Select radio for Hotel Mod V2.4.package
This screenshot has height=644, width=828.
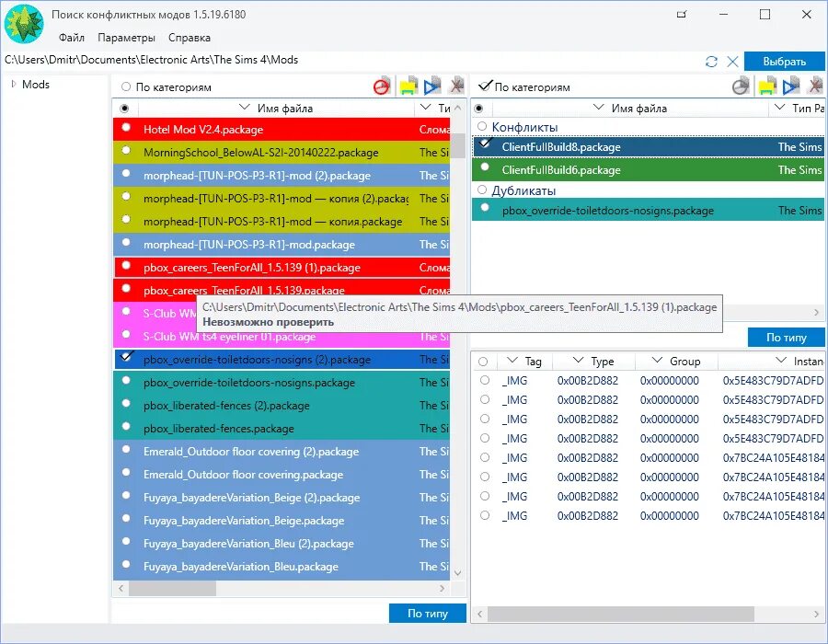[126, 127]
